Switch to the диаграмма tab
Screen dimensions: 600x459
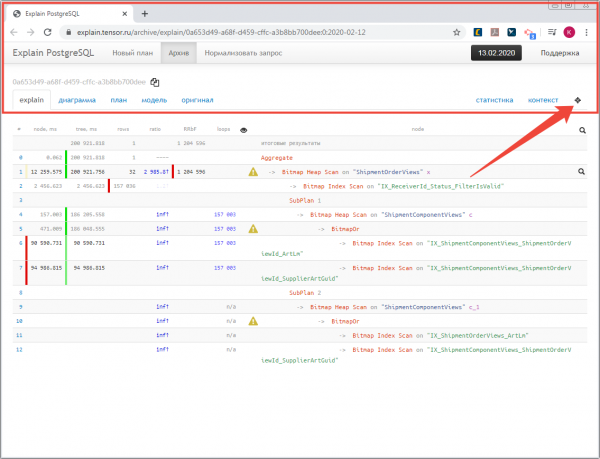click(x=77, y=101)
